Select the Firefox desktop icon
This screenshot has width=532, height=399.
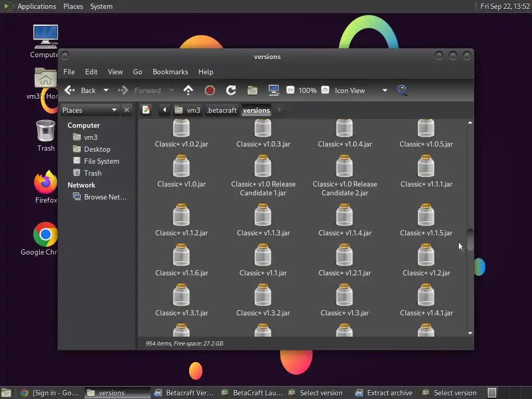46,187
